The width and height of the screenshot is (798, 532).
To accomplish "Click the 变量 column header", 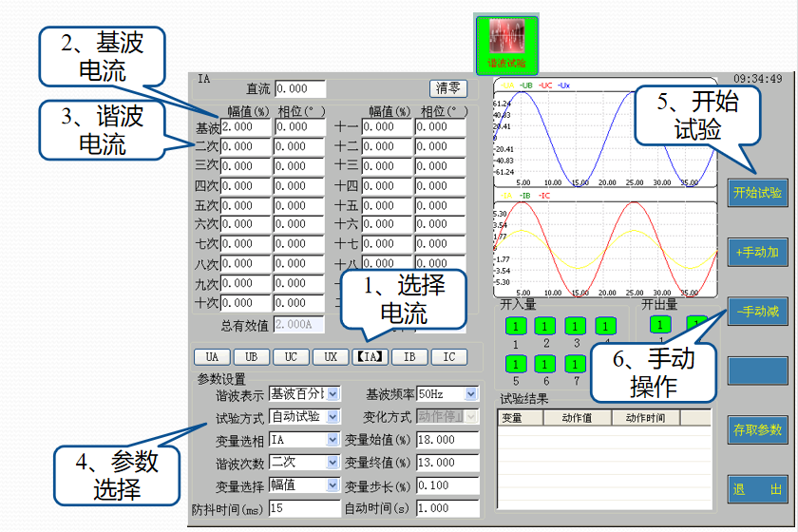I will tap(521, 418).
